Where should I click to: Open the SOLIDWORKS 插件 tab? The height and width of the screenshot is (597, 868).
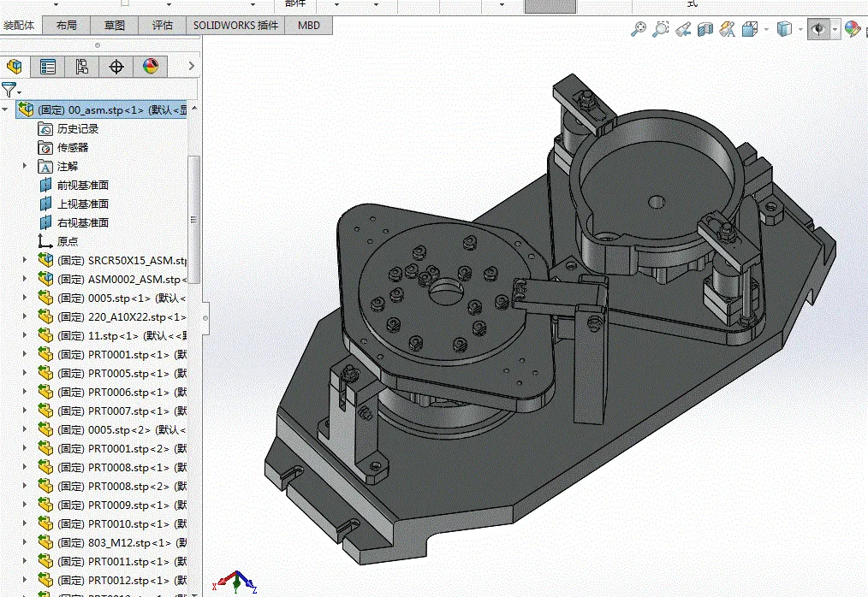[235, 25]
